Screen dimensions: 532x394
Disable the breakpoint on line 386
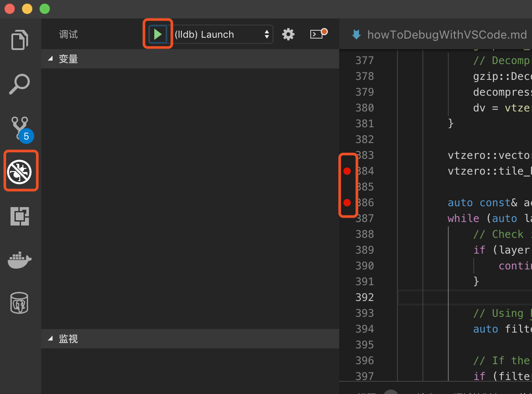[x=348, y=203]
